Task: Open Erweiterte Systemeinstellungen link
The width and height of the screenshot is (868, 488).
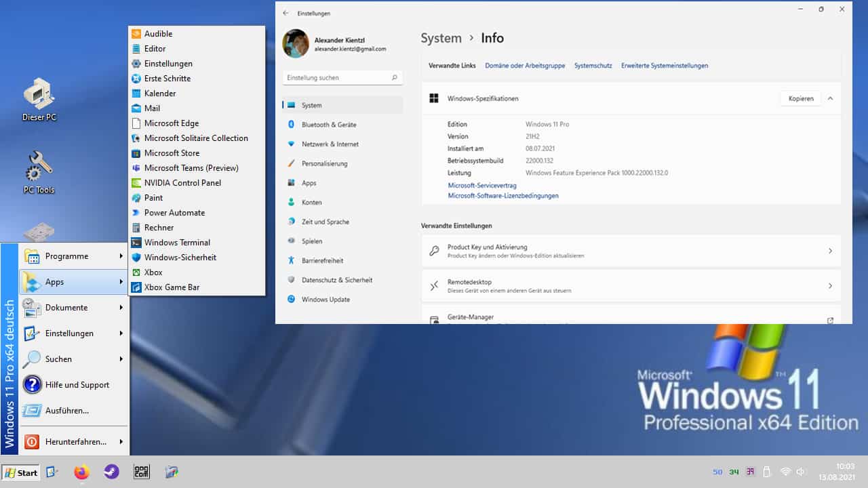Action: (664, 66)
